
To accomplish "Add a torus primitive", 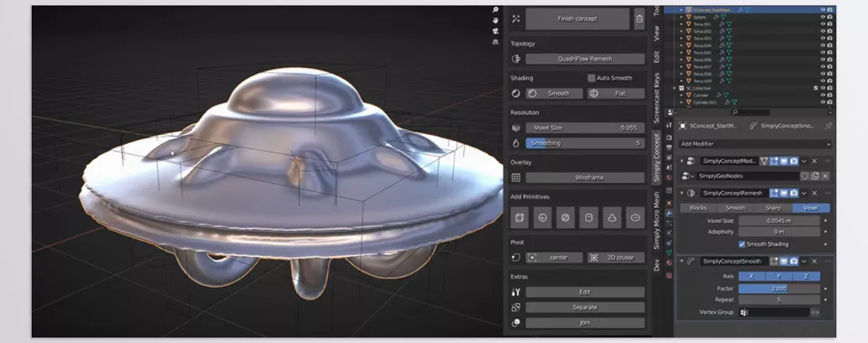I will tap(635, 218).
